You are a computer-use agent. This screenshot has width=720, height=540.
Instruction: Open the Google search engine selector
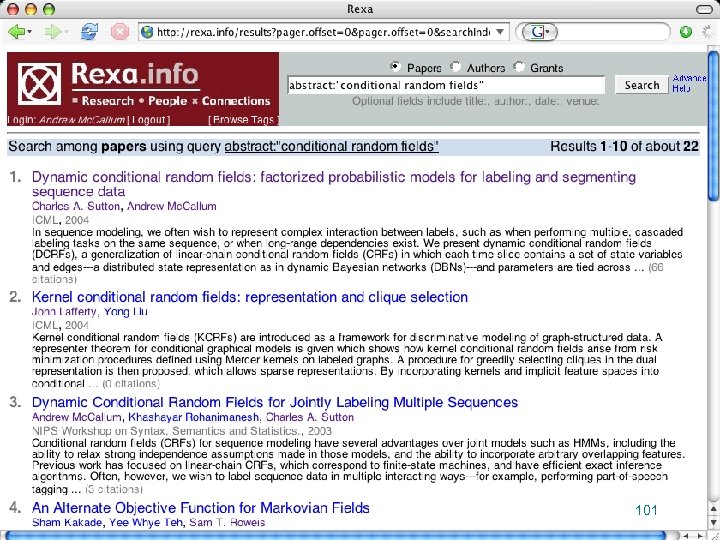pos(540,32)
